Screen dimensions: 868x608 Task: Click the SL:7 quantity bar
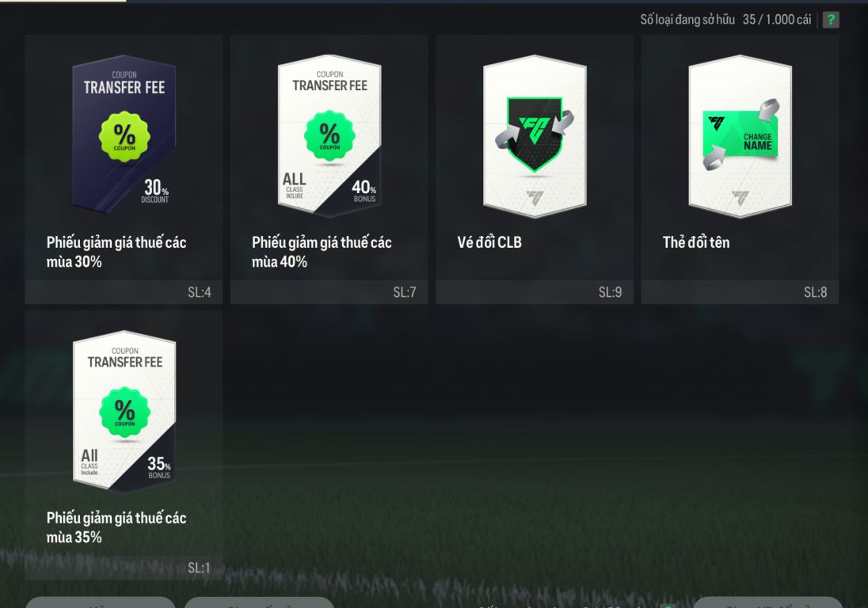point(329,292)
